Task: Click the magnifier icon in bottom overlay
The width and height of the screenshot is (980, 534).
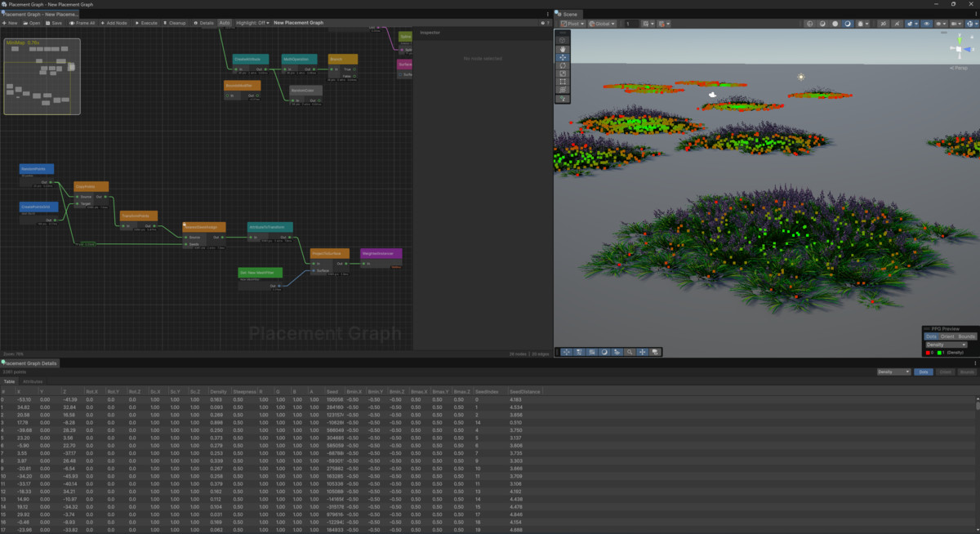Action: pyautogui.click(x=630, y=352)
